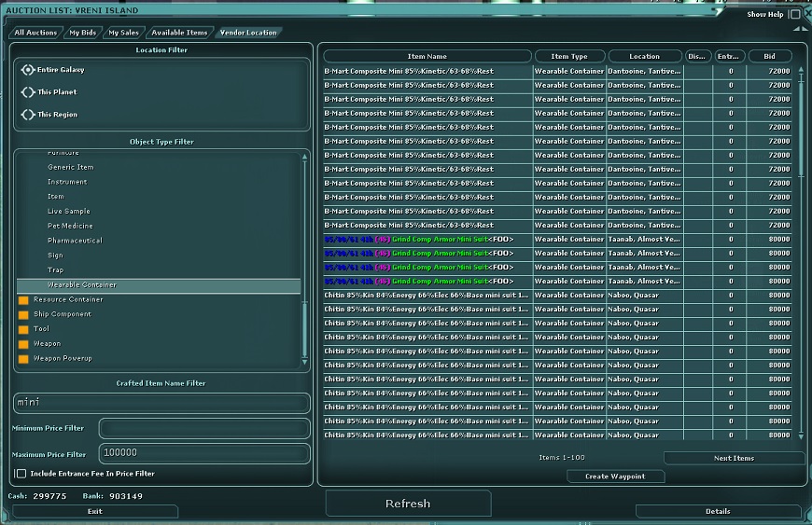This screenshot has height=525, width=812.
Task: Click the Cash amount 299775
Action: (x=49, y=496)
